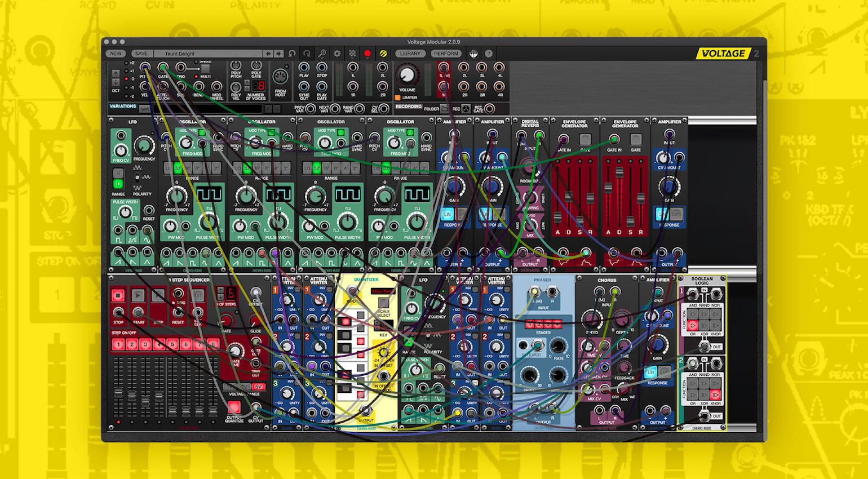Image resolution: width=868 pixels, height=479 pixels.
Task: Click the Phaser Stages display
Action: 543,324
